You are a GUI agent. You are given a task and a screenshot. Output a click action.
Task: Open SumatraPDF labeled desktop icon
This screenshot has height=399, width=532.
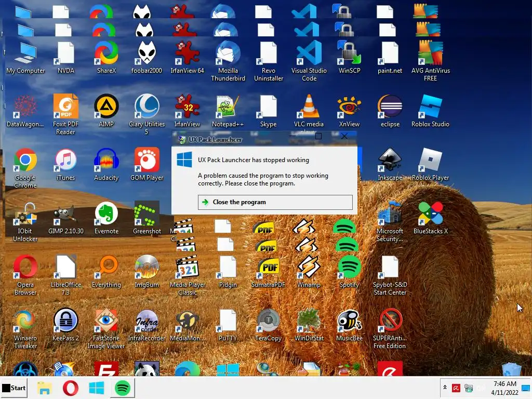point(269,272)
